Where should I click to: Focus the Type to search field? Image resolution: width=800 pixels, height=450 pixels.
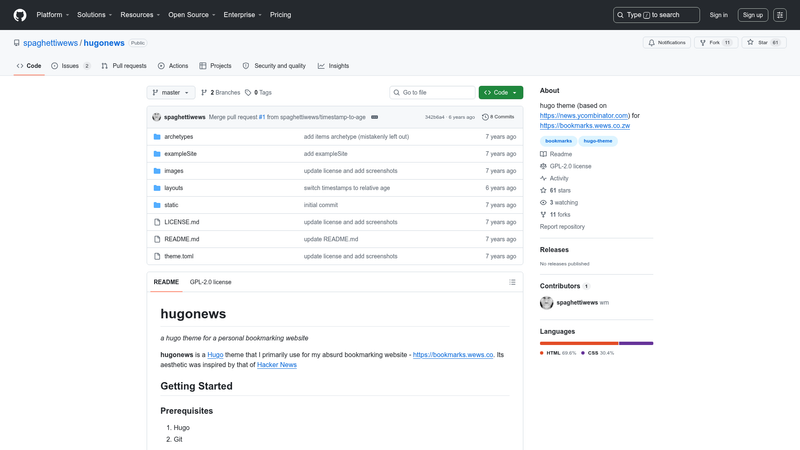point(656,15)
